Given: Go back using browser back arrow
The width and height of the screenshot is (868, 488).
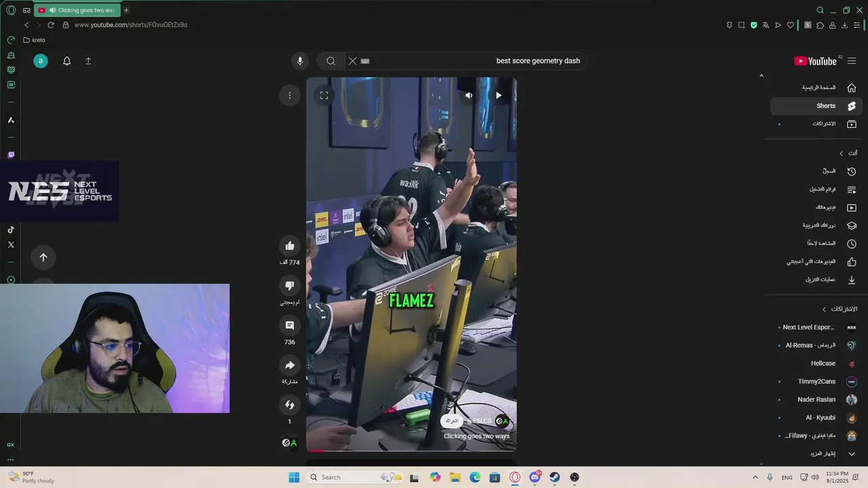Looking at the screenshot, I should pos(26,25).
